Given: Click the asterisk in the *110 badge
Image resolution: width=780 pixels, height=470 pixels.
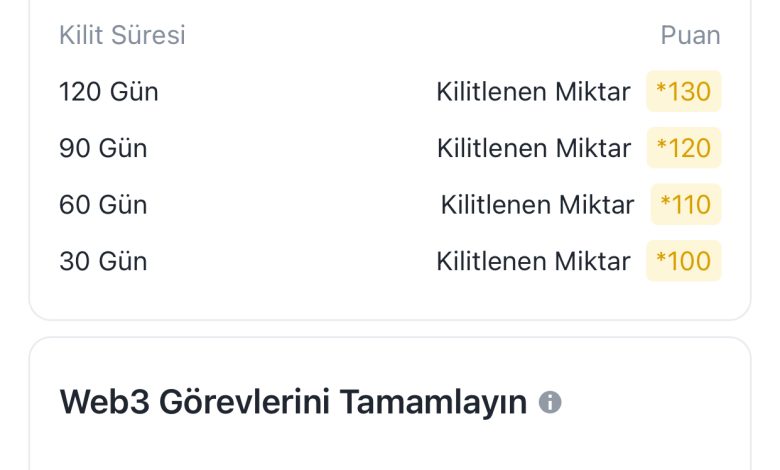Looking at the screenshot, I should point(666,201).
